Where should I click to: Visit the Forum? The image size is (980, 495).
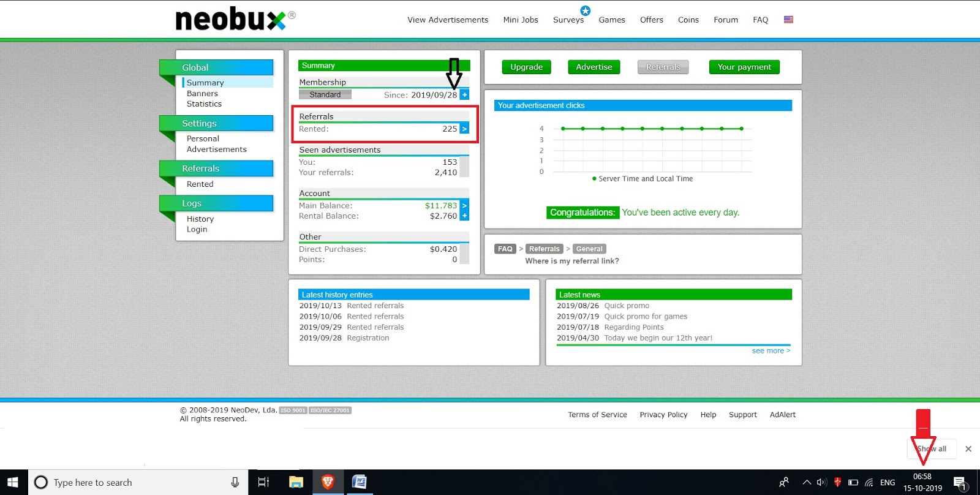click(726, 20)
